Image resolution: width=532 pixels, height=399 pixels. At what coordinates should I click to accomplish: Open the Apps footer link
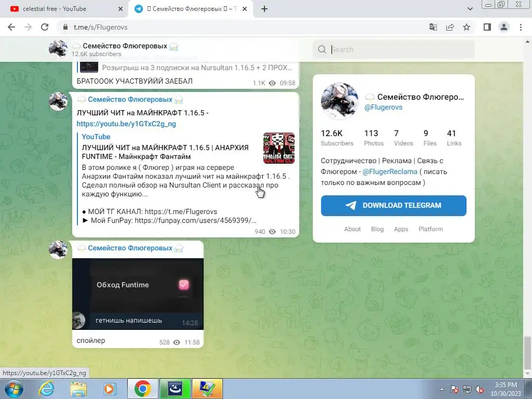click(401, 229)
